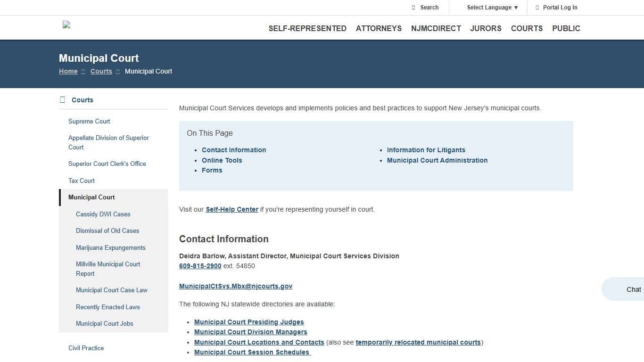Image resolution: width=644 pixels, height=362 pixels.
Task: Select Cassidy DWI Cases in sidebar
Action: click(103, 214)
